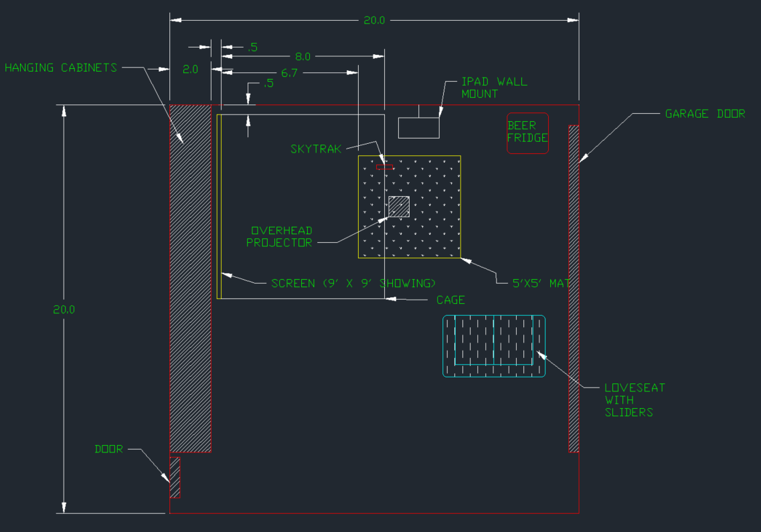Click the LOVESEAT WITH SLIDERS label

(635, 400)
